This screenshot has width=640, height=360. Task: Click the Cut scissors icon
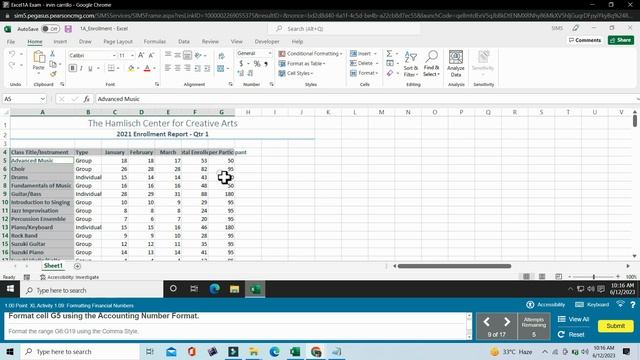pyautogui.click(x=53, y=53)
